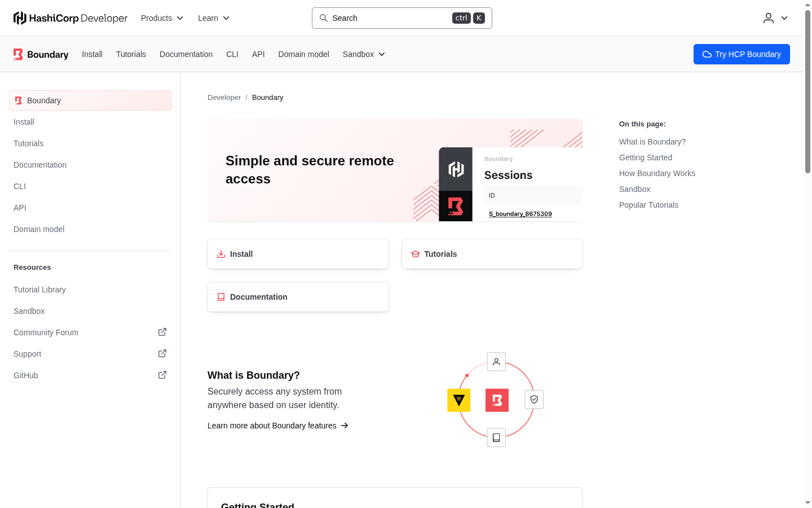Go to Developer breadcrumb
812x508 pixels.
(224, 98)
